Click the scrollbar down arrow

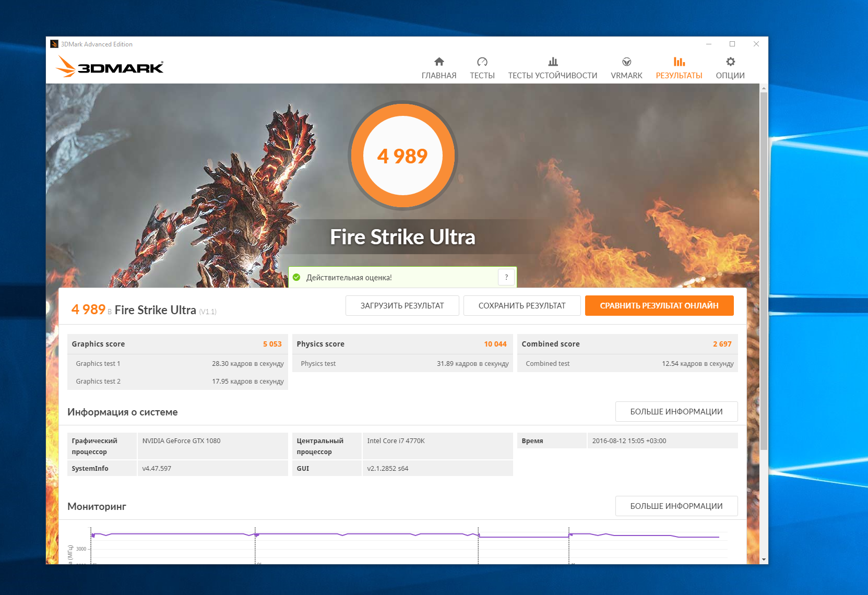pyautogui.click(x=764, y=560)
